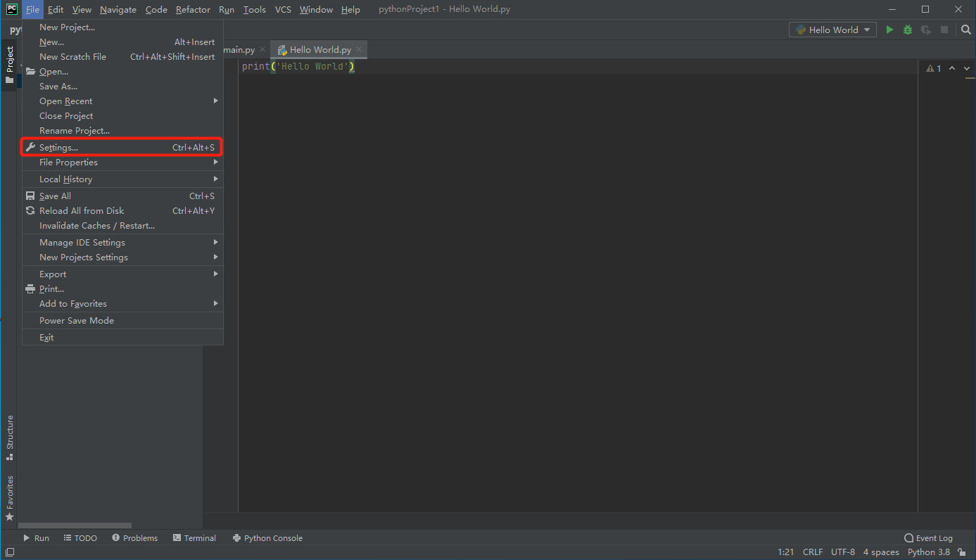Go to previous highlighted error arrow

(952, 68)
